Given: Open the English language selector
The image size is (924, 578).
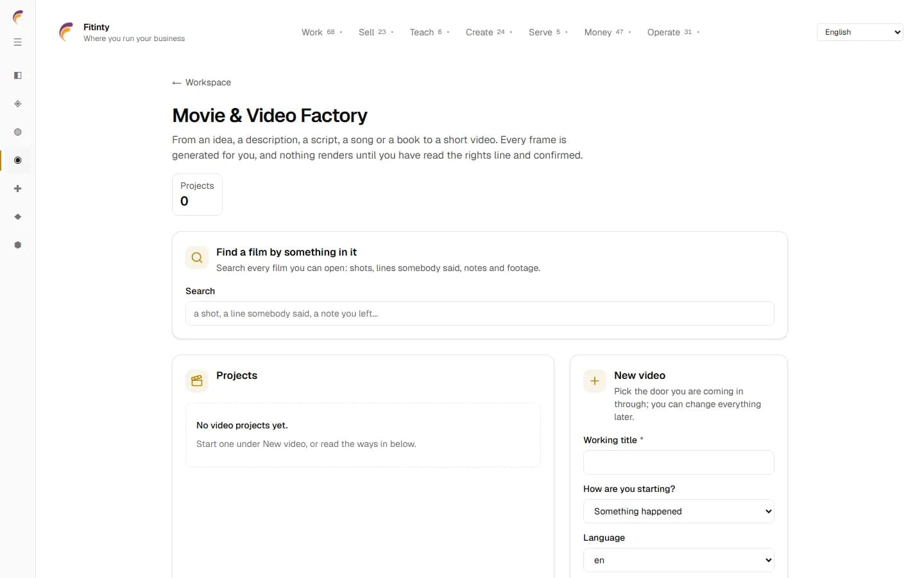Looking at the screenshot, I should pyautogui.click(x=860, y=32).
